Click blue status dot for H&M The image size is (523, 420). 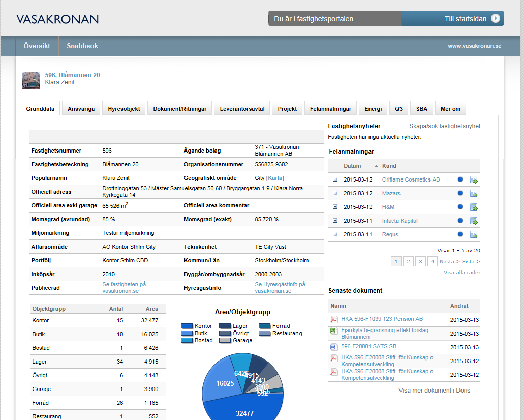[460, 206]
